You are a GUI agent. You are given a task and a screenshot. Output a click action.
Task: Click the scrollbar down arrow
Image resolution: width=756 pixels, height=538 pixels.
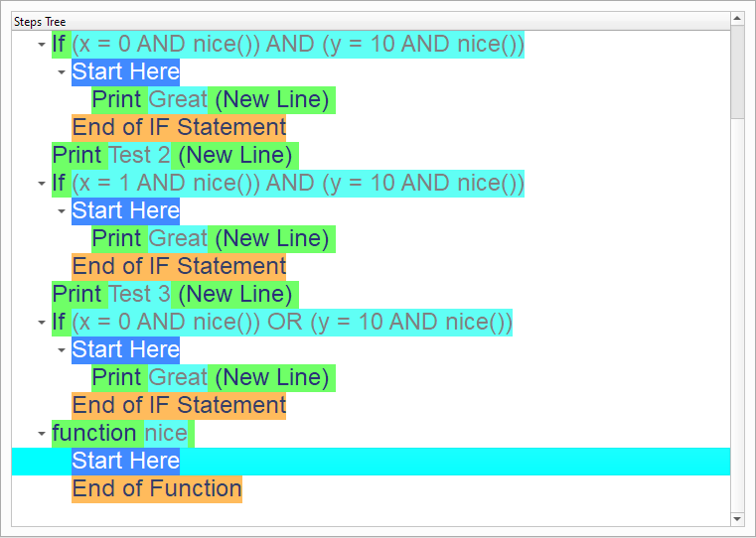(737, 518)
